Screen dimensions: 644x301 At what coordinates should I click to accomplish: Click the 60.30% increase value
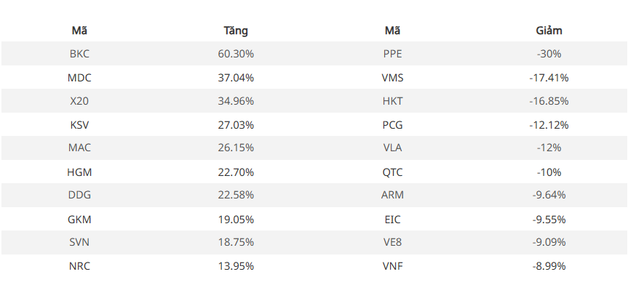(236, 54)
